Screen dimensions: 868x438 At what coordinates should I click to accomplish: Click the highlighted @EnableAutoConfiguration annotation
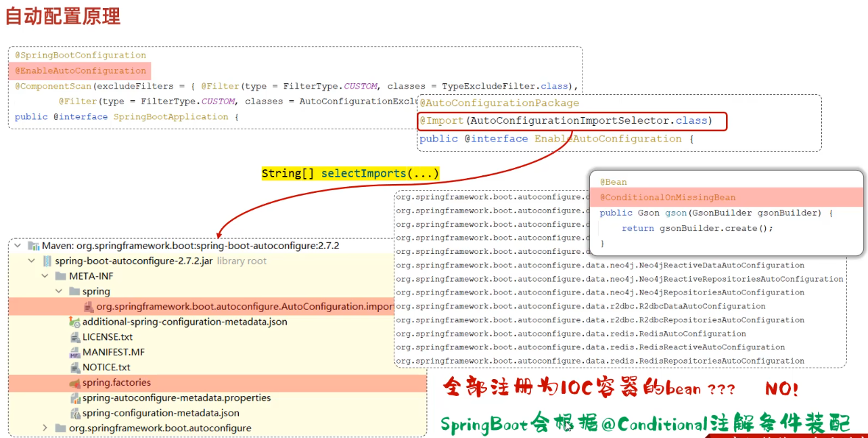pos(81,70)
